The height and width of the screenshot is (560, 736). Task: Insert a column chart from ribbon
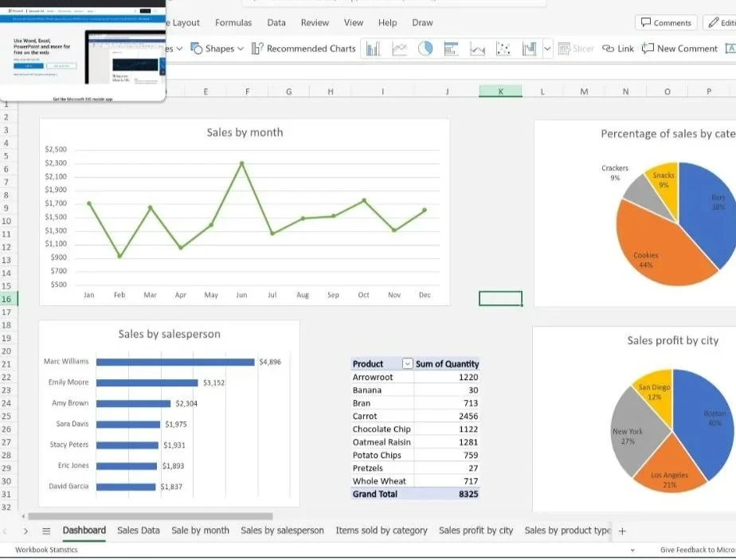coord(373,49)
